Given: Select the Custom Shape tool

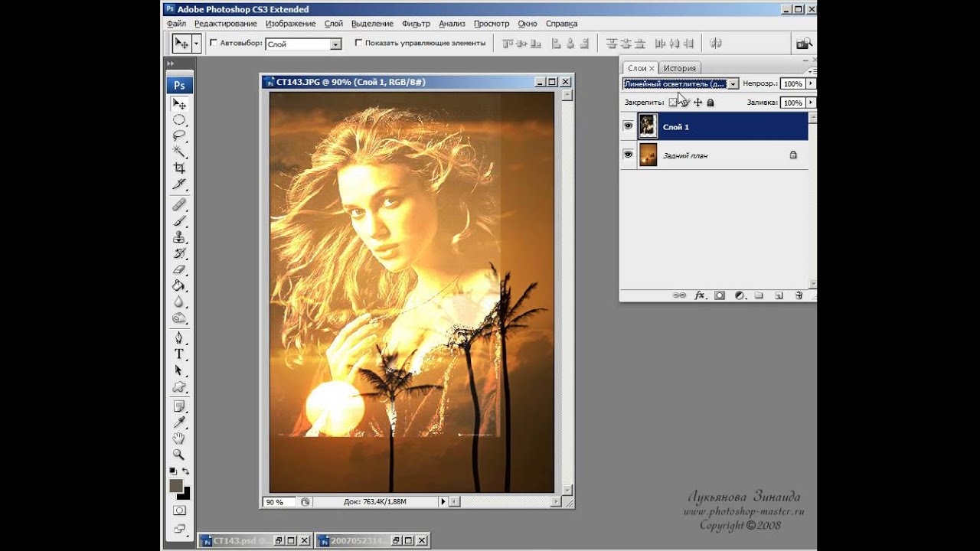Looking at the screenshot, I should click(x=179, y=386).
